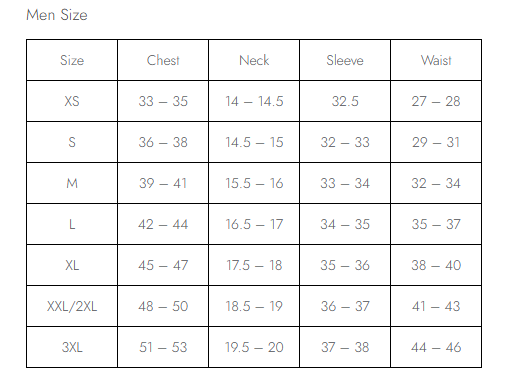The width and height of the screenshot is (508, 381).
Task: Select neck value 14.5 – 15
Action: coord(254,142)
